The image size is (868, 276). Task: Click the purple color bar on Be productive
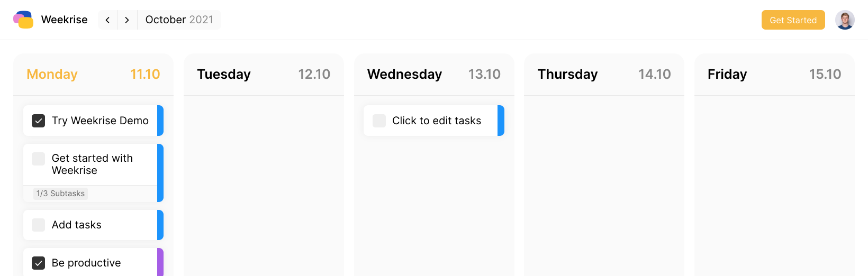tap(160, 262)
